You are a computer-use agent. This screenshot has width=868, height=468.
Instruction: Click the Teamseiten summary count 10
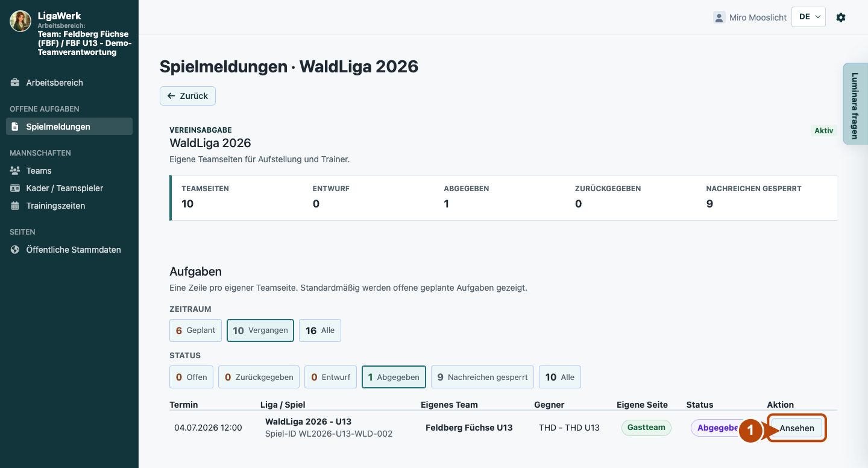point(187,204)
